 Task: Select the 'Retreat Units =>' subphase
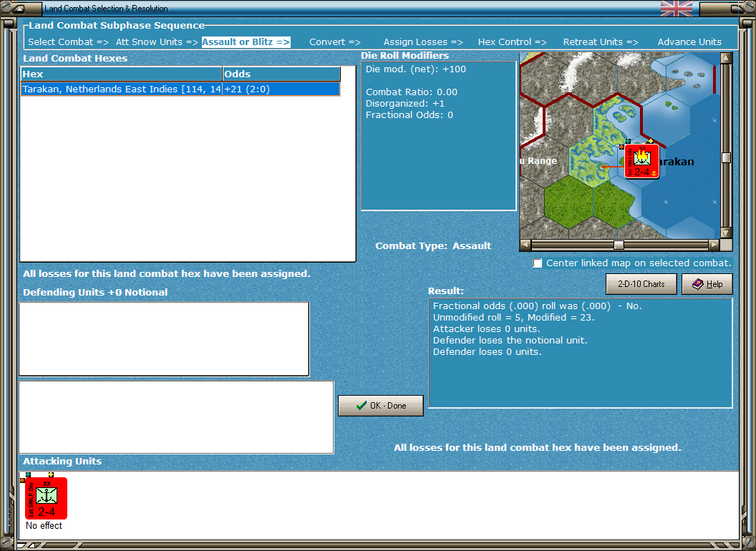click(x=601, y=42)
